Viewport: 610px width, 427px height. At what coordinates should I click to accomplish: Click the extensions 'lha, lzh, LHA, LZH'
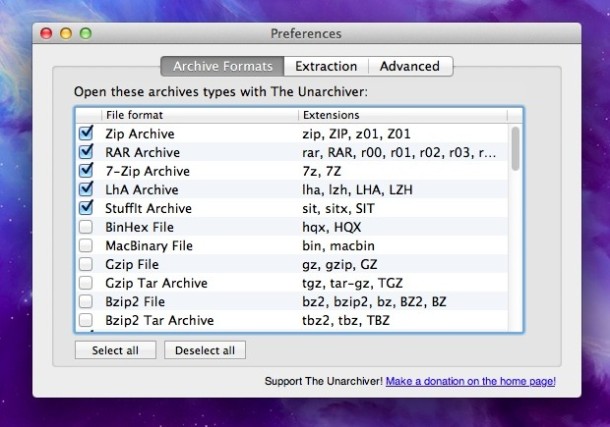[x=358, y=190]
